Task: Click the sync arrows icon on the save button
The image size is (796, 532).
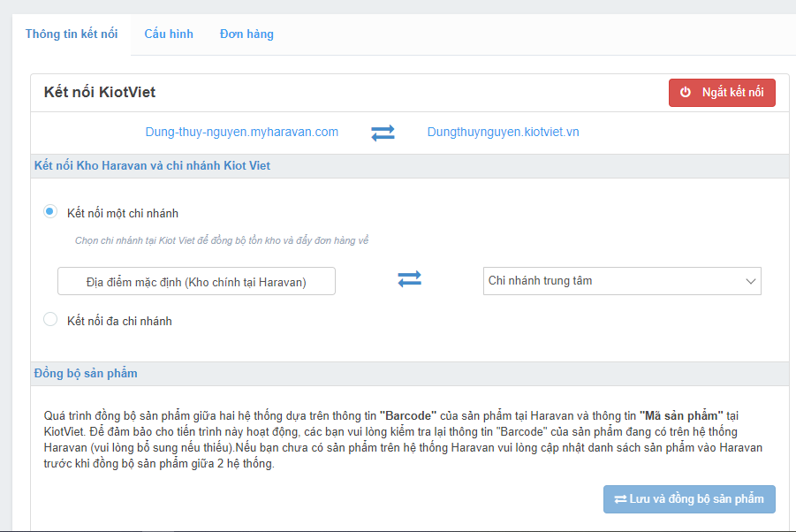Action: [620, 499]
